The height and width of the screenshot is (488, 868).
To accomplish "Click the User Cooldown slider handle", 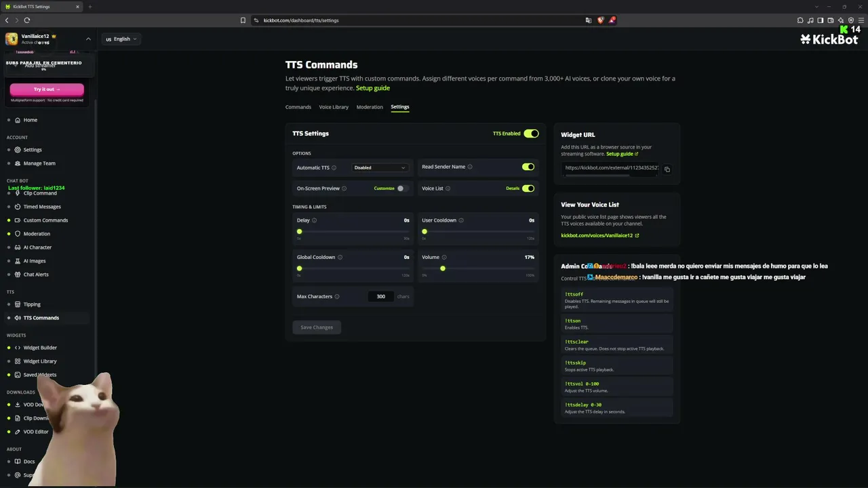I will (x=425, y=232).
